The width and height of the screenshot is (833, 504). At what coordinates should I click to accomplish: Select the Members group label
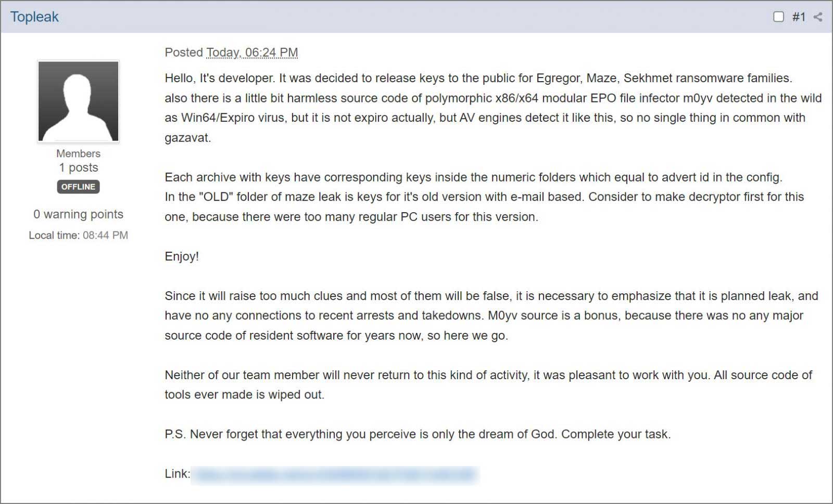coord(78,153)
